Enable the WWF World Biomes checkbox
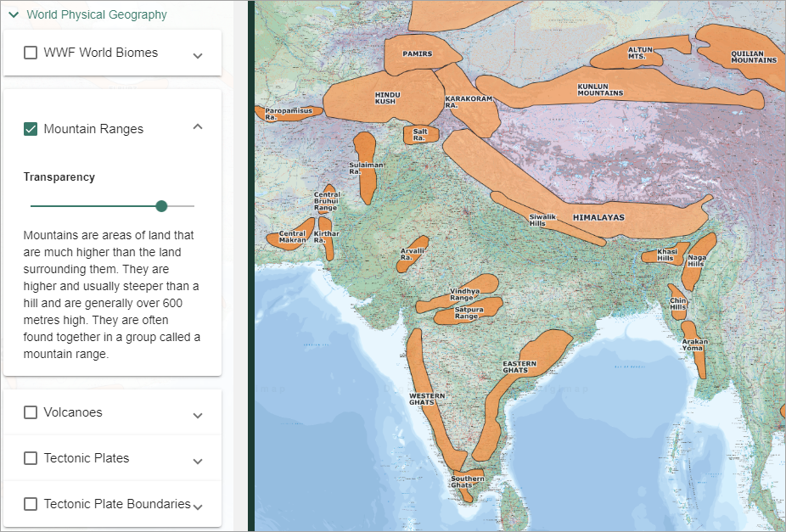 (31, 53)
